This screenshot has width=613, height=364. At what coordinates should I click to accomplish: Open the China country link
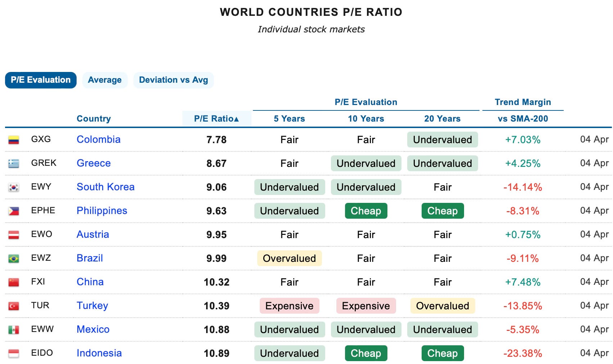click(90, 282)
